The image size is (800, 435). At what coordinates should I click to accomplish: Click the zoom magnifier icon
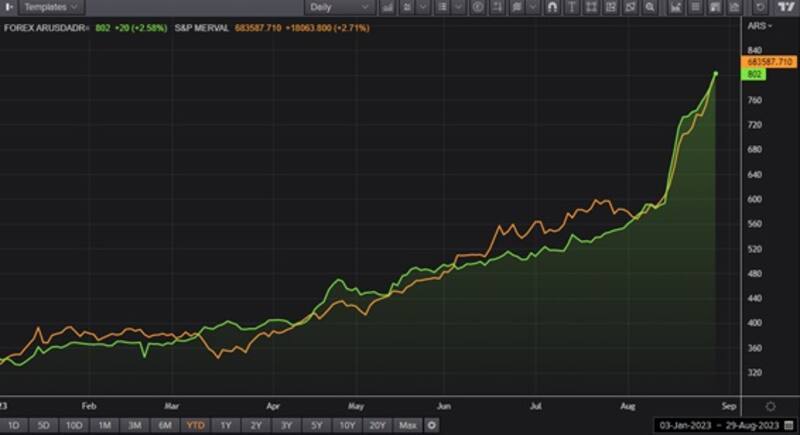pos(650,6)
